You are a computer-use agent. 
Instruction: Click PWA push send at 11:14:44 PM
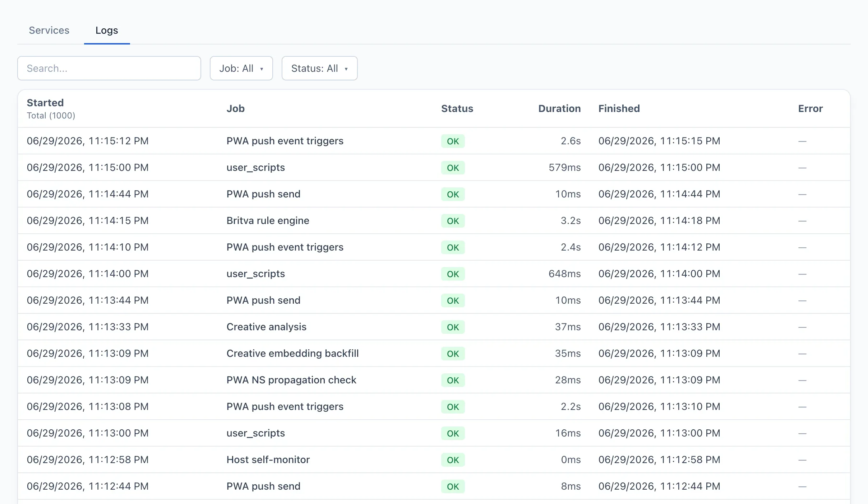[263, 194]
